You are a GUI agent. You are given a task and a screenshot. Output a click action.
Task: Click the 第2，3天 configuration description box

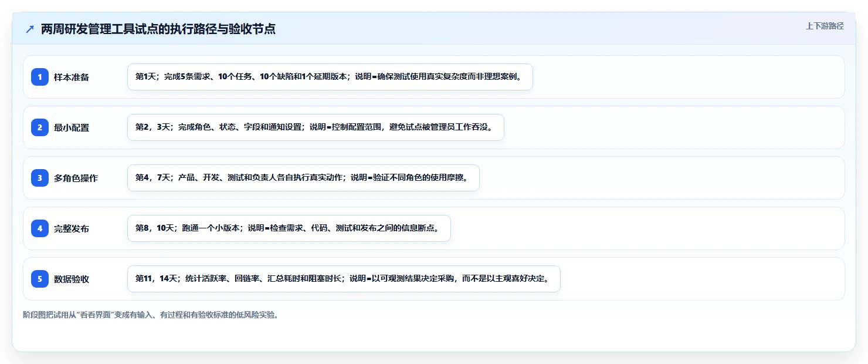click(316, 127)
